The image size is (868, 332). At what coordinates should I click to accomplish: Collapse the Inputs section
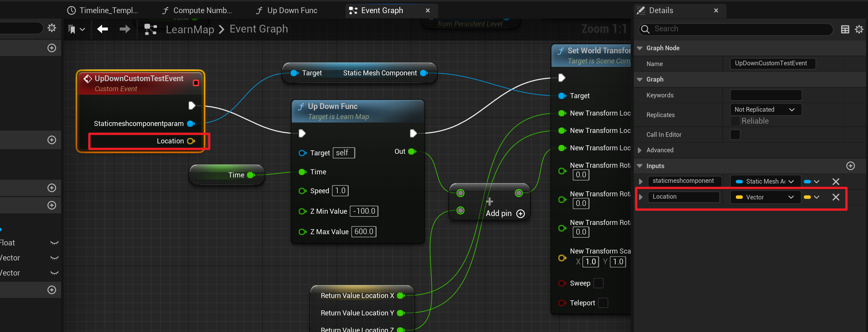pos(640,166)
